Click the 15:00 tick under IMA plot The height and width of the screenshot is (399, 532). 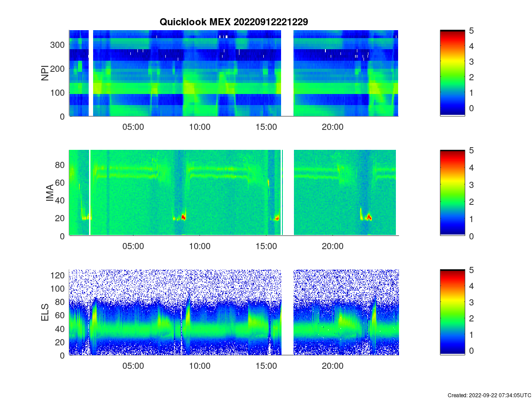coord(266,246)
